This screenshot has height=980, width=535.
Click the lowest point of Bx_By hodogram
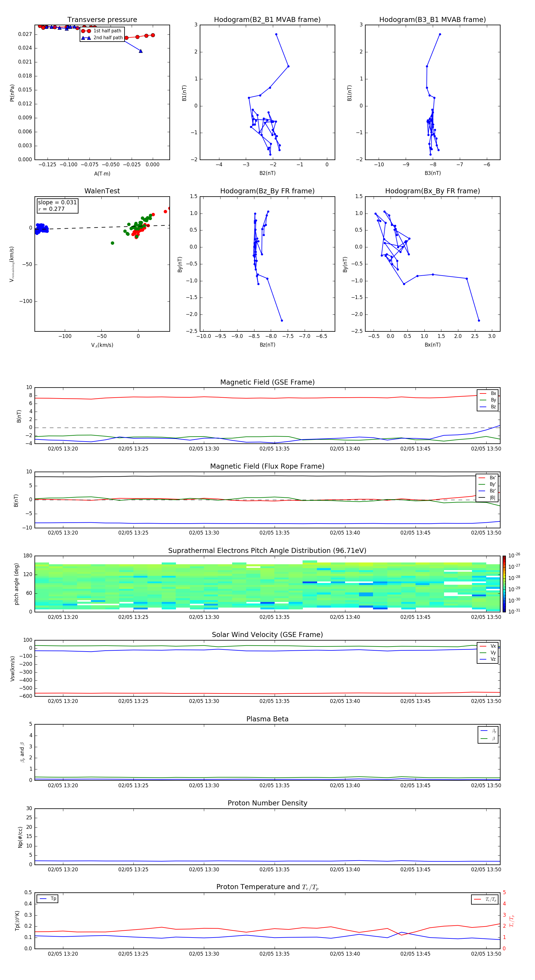click(x=479, y=320)
